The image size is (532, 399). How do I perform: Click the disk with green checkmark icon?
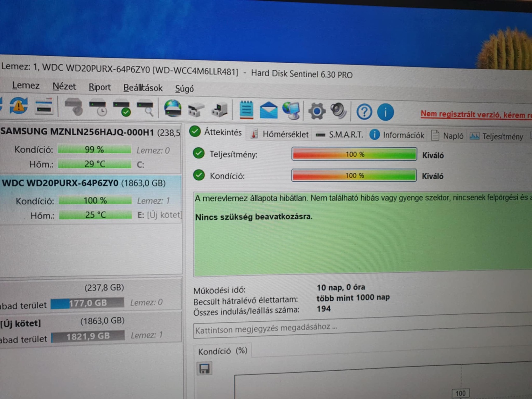[122, 108]
